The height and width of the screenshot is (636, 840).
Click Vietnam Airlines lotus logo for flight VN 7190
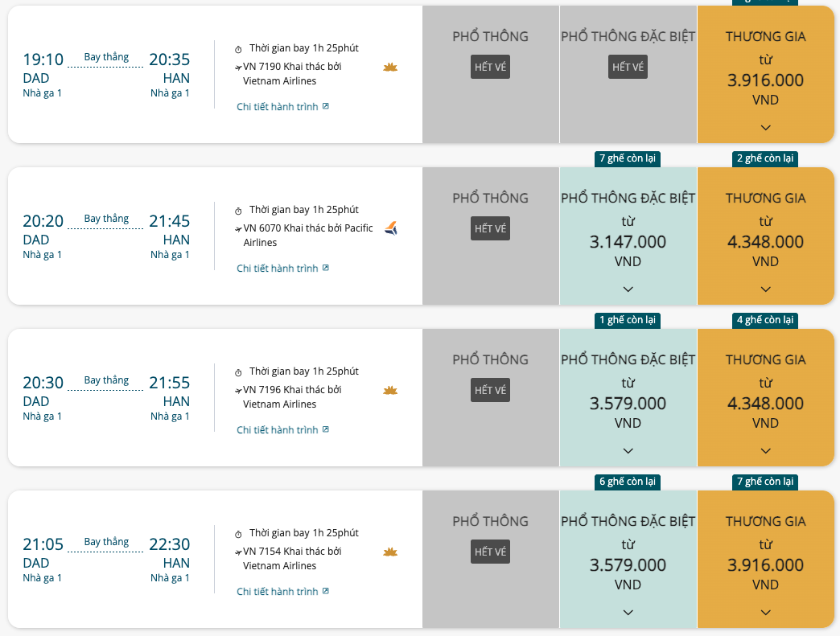(x=390, y=68)
